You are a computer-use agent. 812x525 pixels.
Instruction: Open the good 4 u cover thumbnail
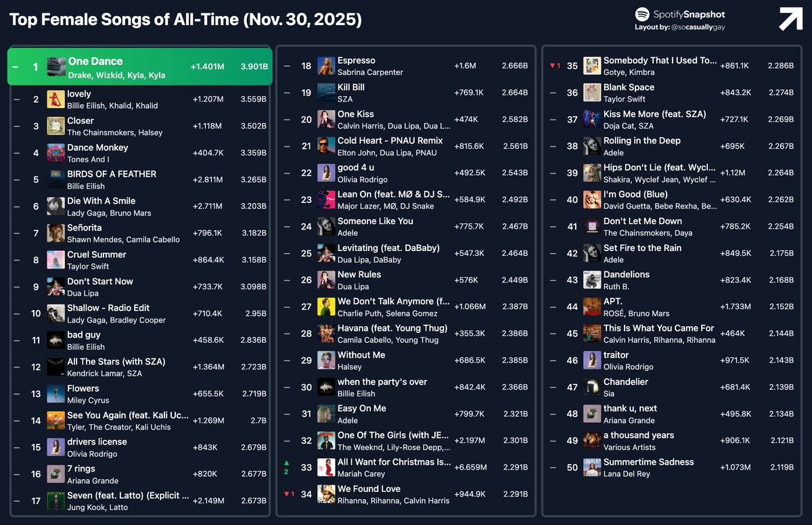coord(326,173)
